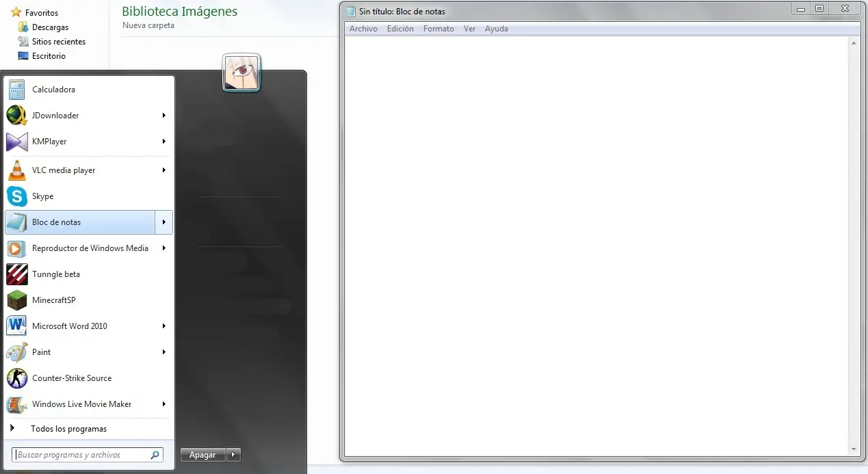This screenshot has width=868, height=474.
Task: Select Sitios recientes text in Favoritos
Action: [x=59, y=42]
